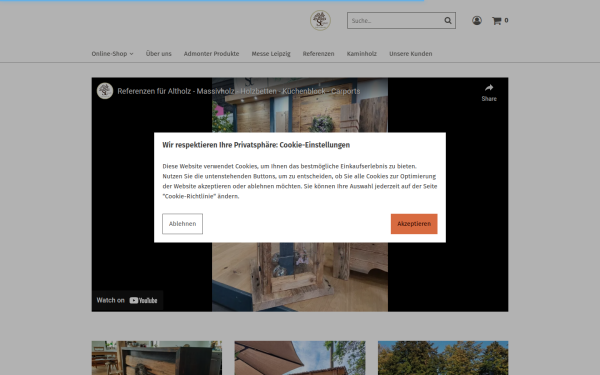Open Messe Leipzig menu item
Image resolution: width=600 pixels, height=375 pixels.
tap(271, 54)
